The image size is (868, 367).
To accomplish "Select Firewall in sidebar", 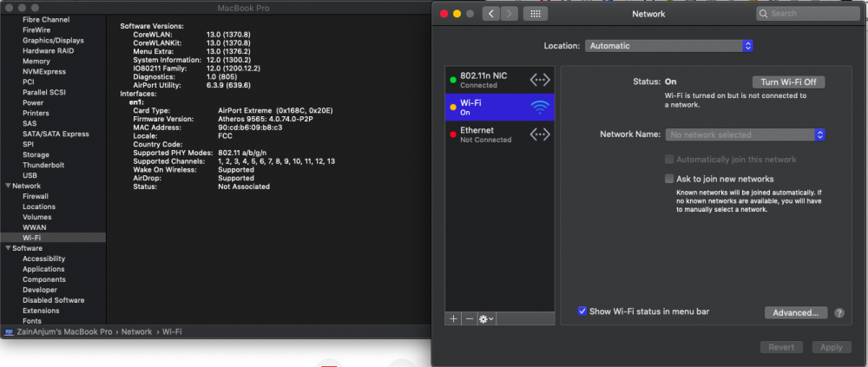I will coord(36,196).
